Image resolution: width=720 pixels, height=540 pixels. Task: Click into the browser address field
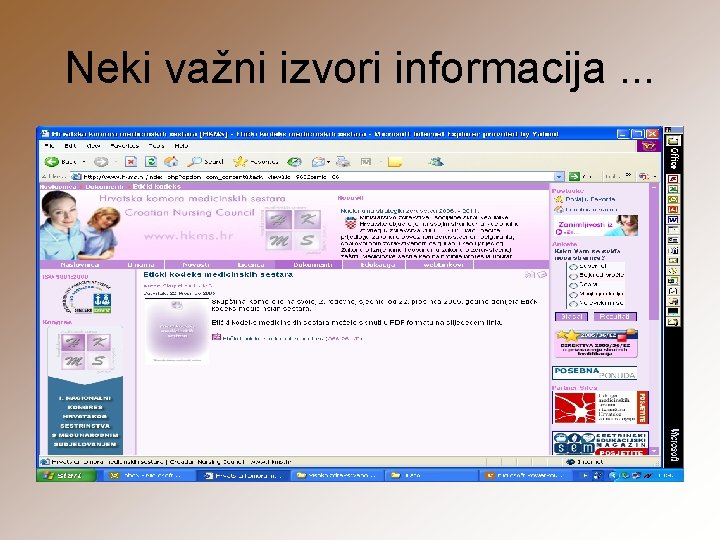[x=317, y=177]
